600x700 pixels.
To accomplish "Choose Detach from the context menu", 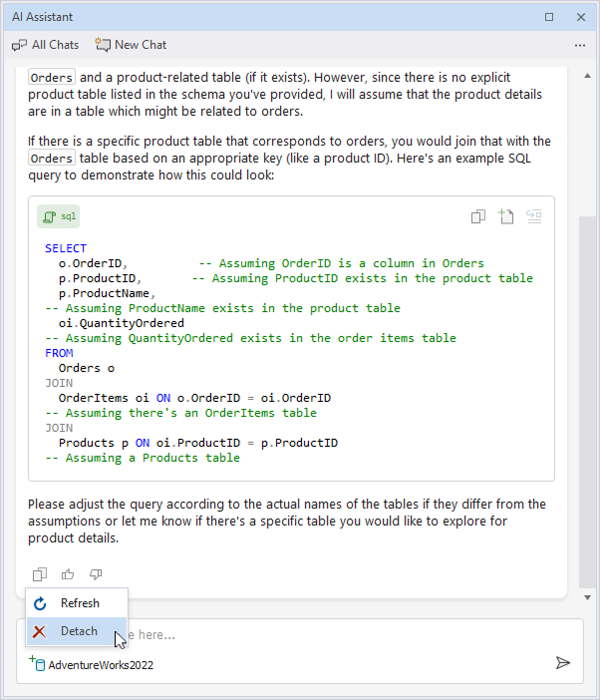I will click(79, 631).
